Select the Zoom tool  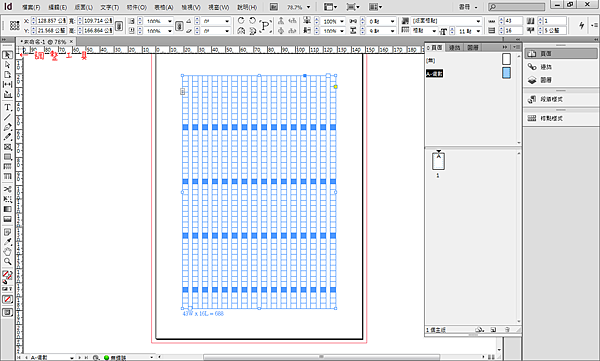point(7,262)
